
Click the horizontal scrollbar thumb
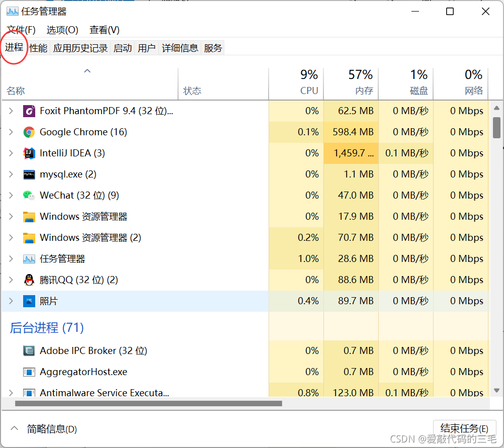148,403
